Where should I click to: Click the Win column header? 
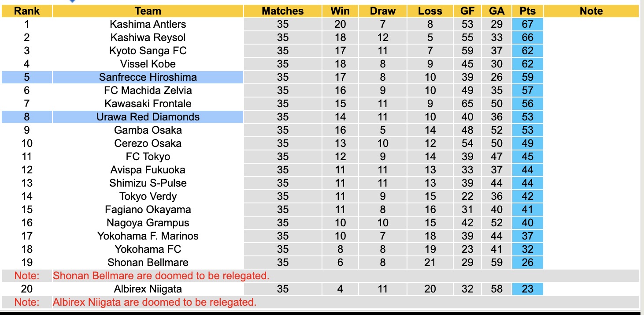point(340,11)
